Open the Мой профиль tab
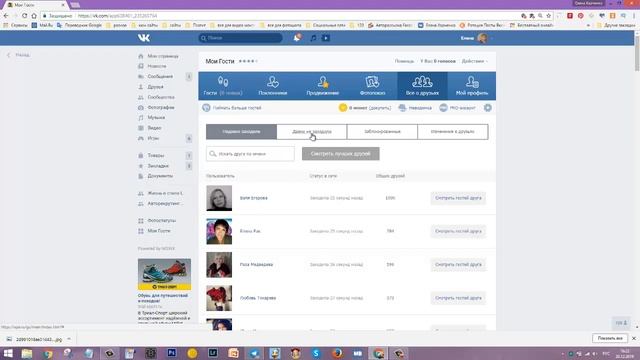The image size is (640, 360). pyautogui.click(x=472, y=86)
